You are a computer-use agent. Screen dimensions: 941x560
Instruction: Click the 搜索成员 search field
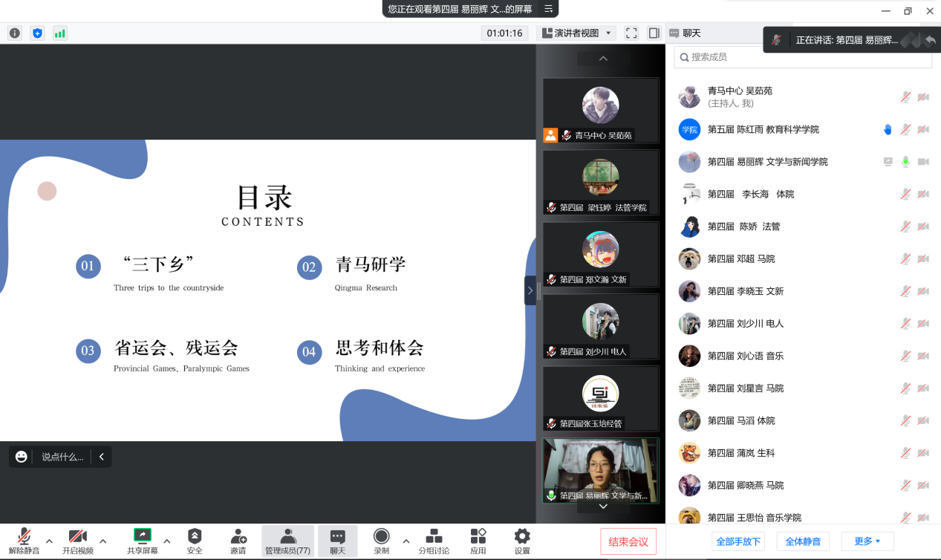(802, 57)
